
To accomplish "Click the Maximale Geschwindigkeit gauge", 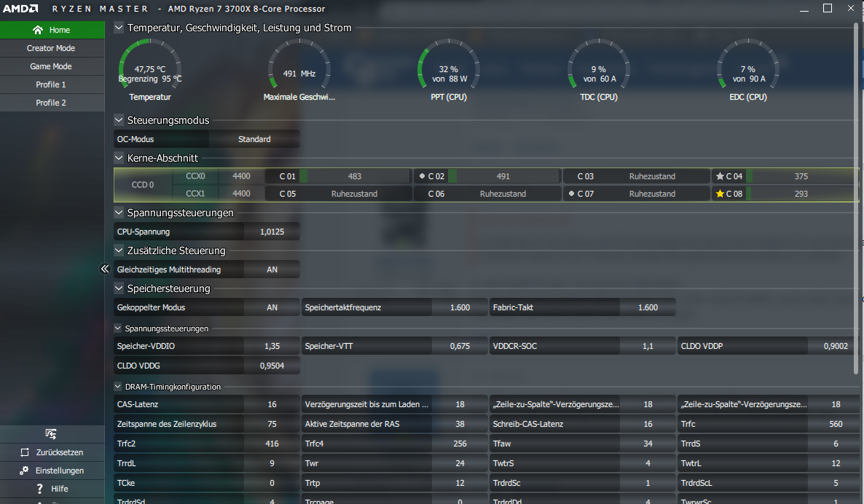I will point(299,65).
